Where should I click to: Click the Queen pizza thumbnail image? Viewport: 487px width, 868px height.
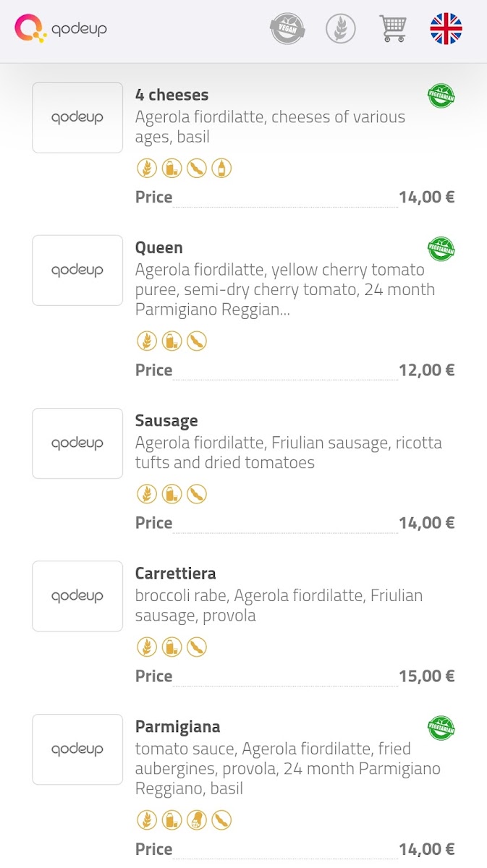pos(77,271)
